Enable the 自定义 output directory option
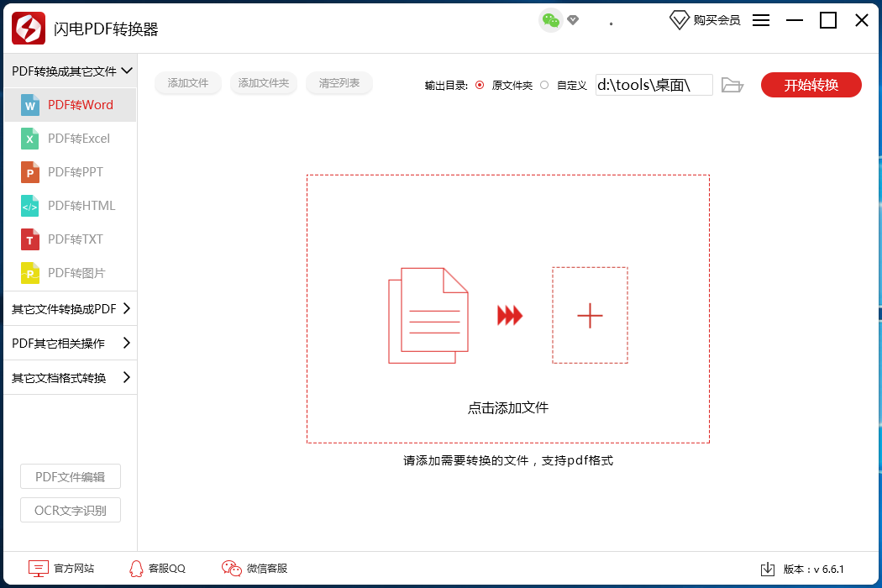This screenshot has width=882, height=588. pyautogui.click(x=544, y=84)
